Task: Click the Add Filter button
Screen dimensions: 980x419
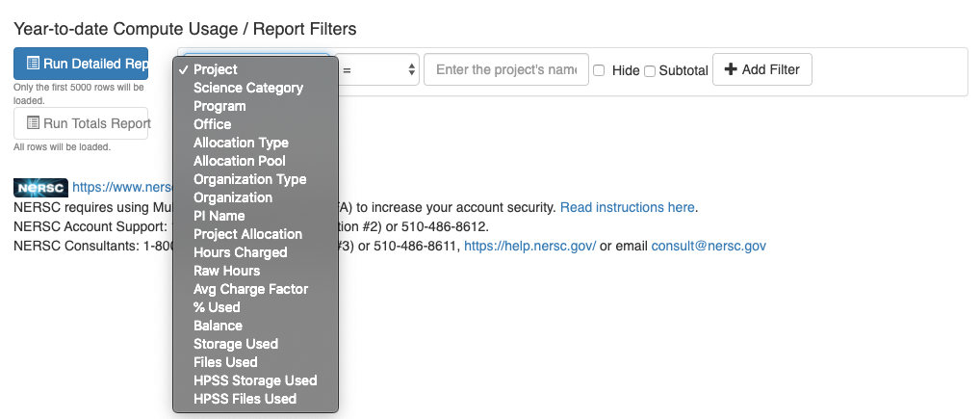Action: click(x=762, y=69)
